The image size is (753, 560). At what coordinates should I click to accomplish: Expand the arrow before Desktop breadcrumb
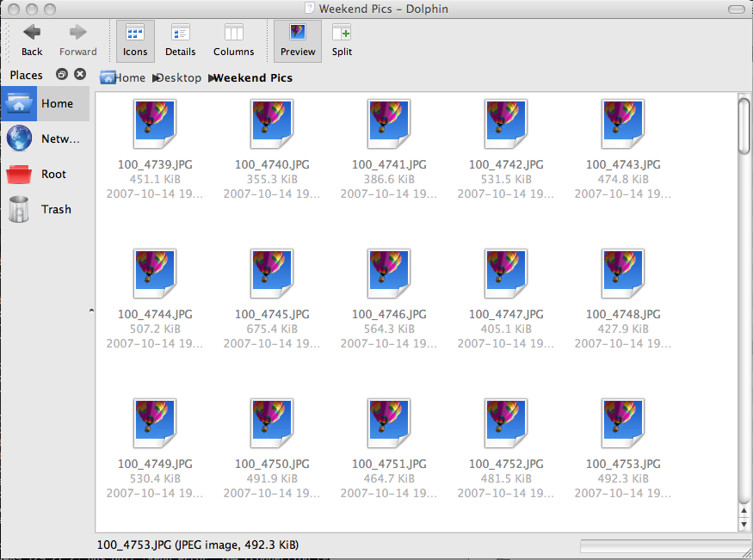(x=155, y=78)
